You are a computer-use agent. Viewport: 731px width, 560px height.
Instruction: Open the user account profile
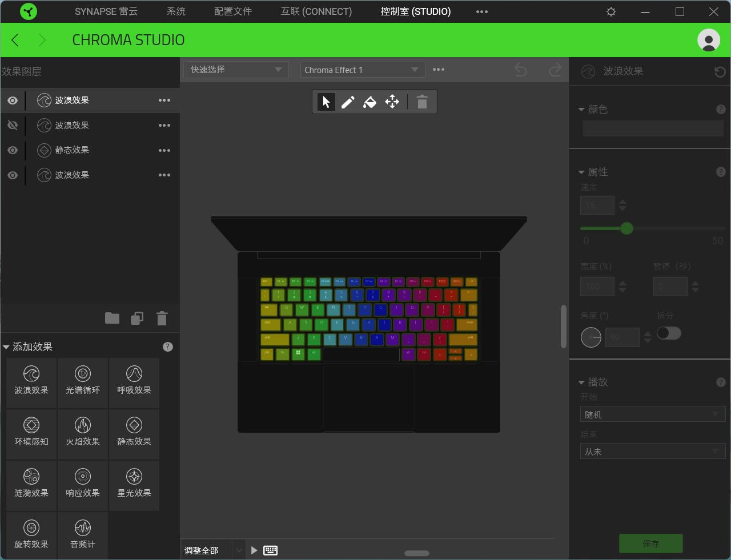[x=709, y=40]
